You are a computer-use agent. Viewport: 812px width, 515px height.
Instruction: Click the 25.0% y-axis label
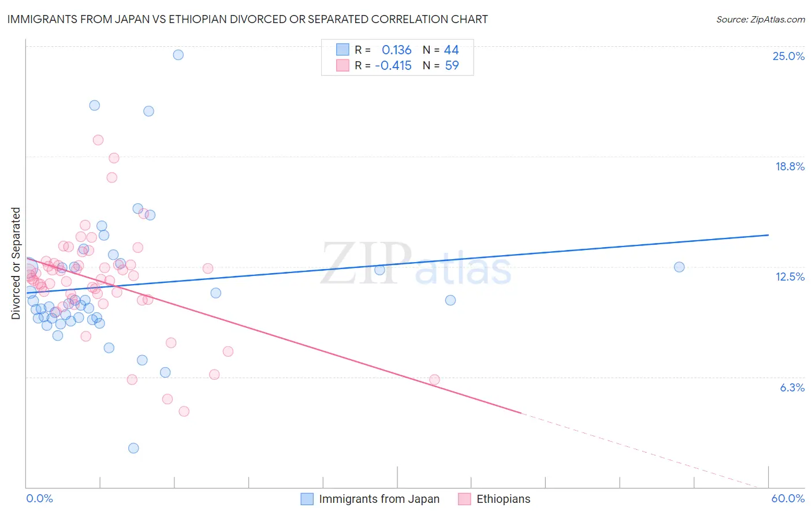[788, 56]
